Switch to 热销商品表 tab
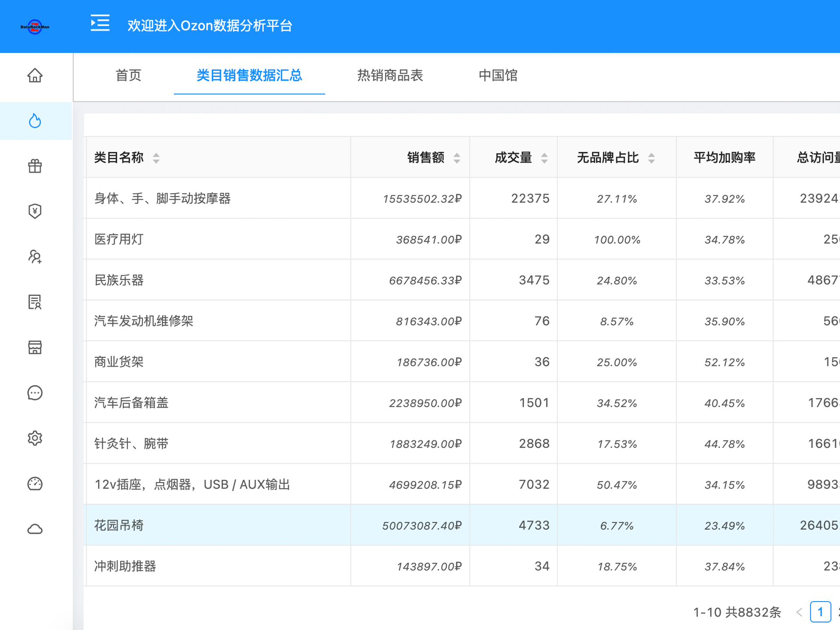Screen dimensions: 840x630 click(390, 76)
